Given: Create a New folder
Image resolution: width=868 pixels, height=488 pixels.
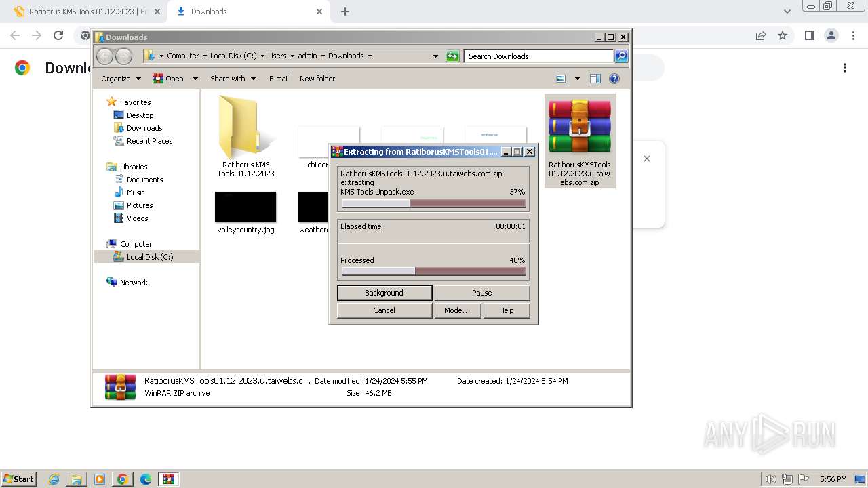Looking at the screenshot, I should coord(317,79).
